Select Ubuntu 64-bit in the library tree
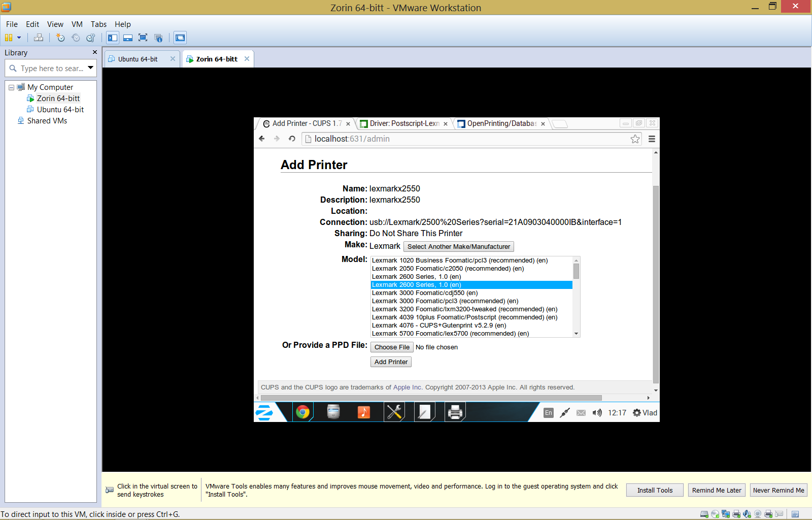The width and height of the screenshot is (812, 520). (60, 110)
